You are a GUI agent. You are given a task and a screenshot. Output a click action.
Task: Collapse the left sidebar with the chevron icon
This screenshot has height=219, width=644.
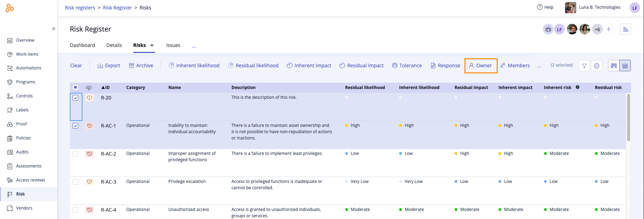(54, 29)
